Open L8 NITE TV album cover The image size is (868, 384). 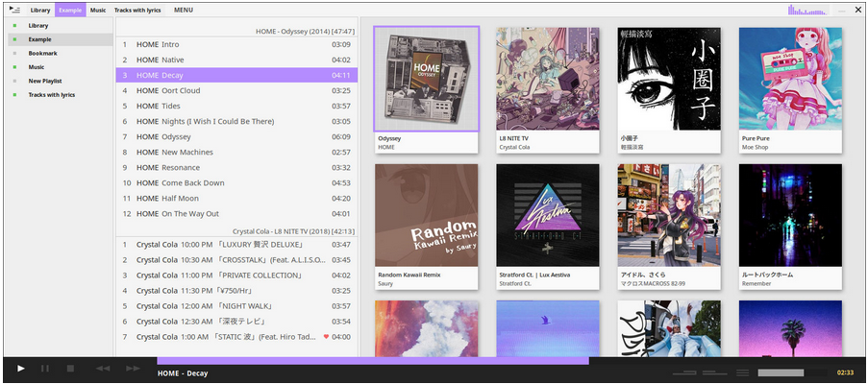(x=548, y=79)
